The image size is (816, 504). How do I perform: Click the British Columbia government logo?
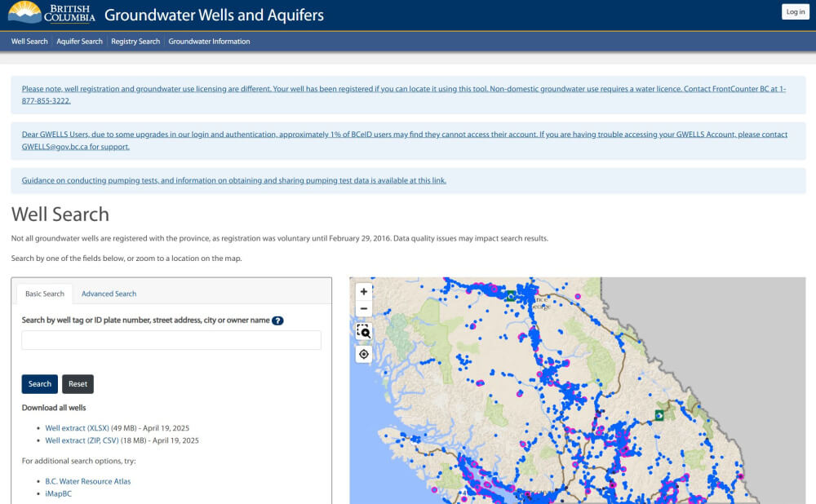tap(51, 14)
